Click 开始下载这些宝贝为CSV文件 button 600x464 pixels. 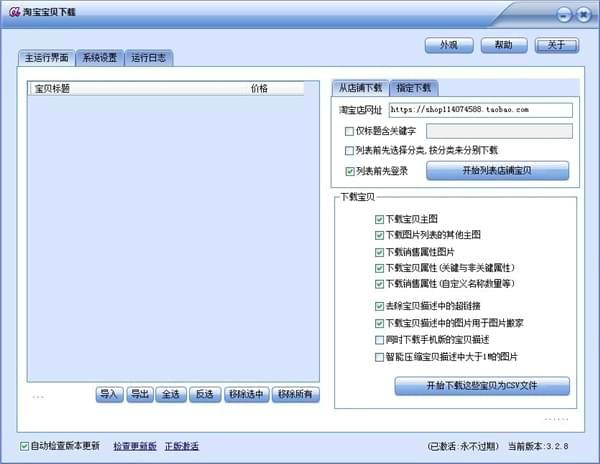[x=482, y=386]
